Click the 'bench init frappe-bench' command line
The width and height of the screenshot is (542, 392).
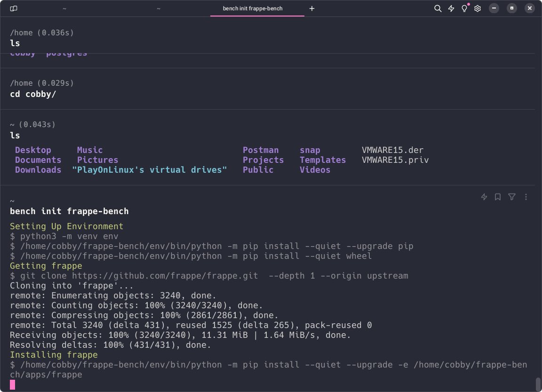pos(69,211)
